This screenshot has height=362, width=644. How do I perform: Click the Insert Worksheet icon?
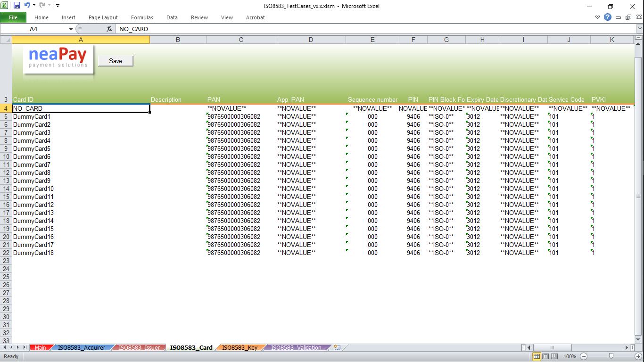point(337,348)
